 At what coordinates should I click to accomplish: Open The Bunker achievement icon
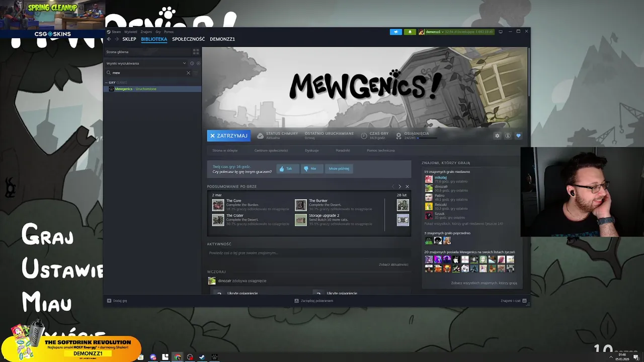click(x=300, y=205)
